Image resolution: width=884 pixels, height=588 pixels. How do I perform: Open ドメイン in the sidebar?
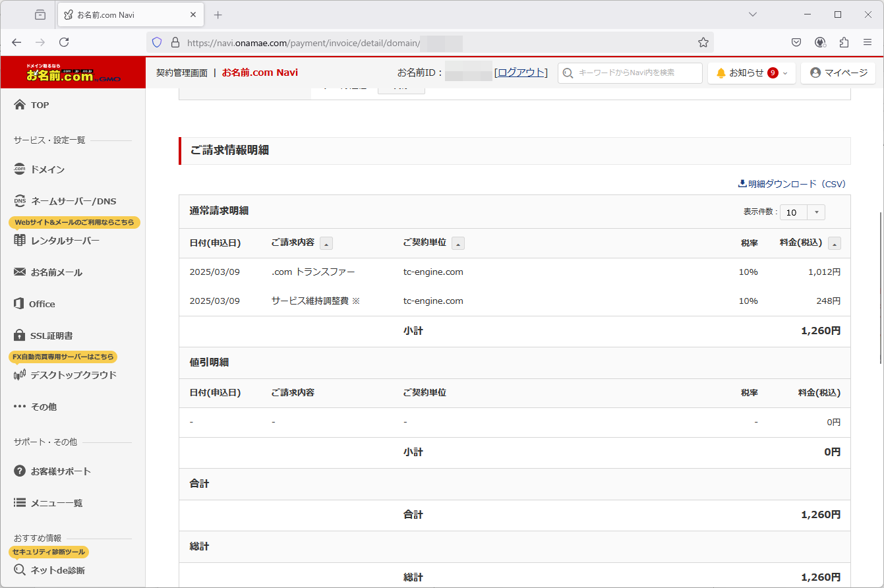coord(47,169)
